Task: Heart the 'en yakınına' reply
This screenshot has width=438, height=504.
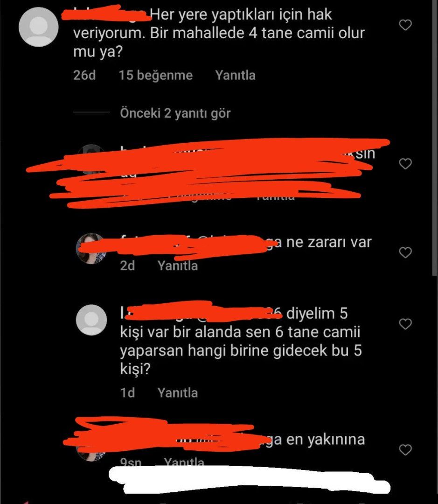Action: [x=405, y=450]
